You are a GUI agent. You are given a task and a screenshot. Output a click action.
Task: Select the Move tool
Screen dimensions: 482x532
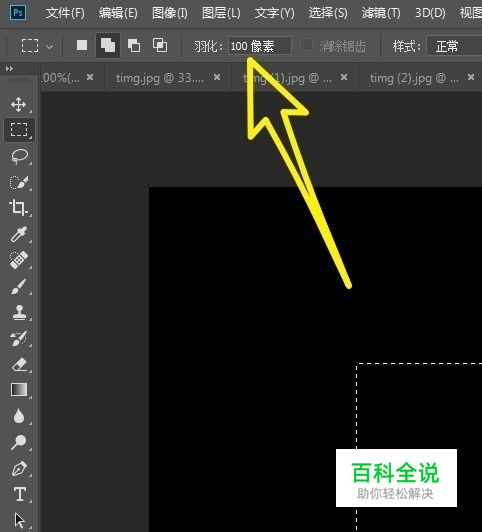pos(18,104)
